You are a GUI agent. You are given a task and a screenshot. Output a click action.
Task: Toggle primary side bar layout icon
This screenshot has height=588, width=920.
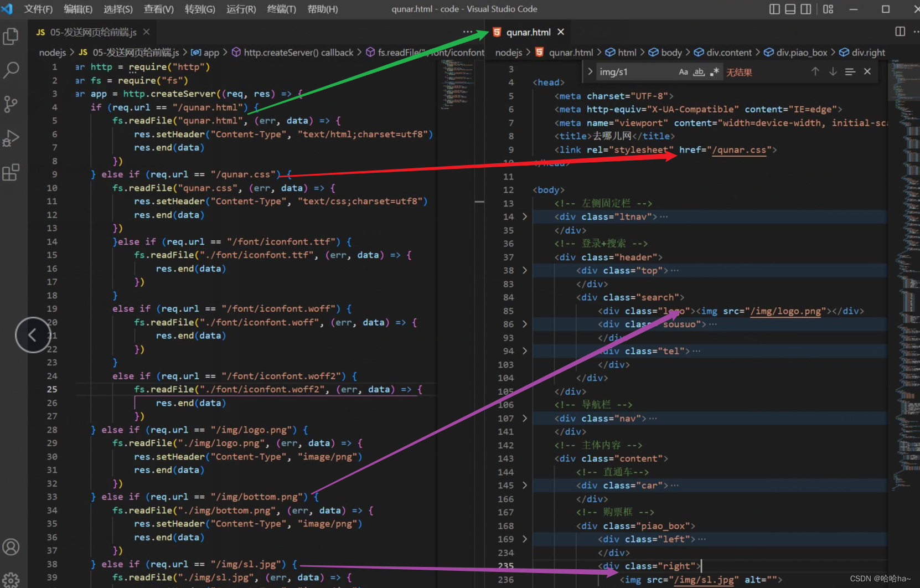[x=774, y=9]
